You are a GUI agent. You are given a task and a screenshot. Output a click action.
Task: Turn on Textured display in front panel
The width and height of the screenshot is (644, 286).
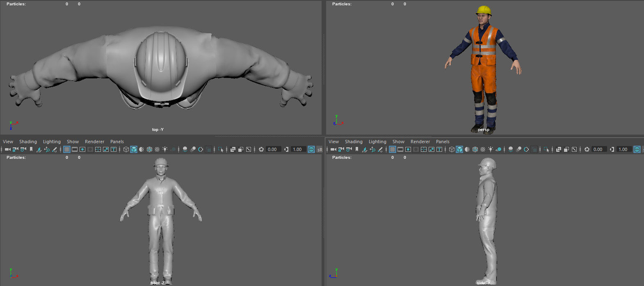click(157, 149)
